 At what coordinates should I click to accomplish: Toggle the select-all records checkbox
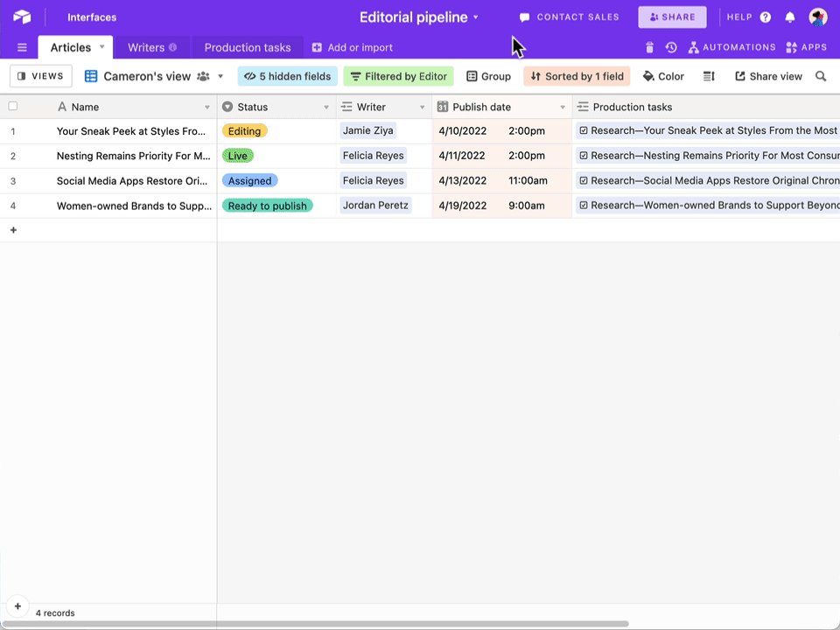pos(12,105)
